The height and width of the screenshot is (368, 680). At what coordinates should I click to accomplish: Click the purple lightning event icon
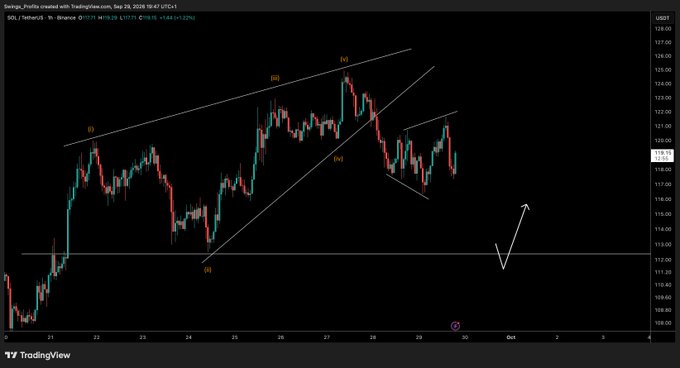pyautogui.click(x=455, y=326)
